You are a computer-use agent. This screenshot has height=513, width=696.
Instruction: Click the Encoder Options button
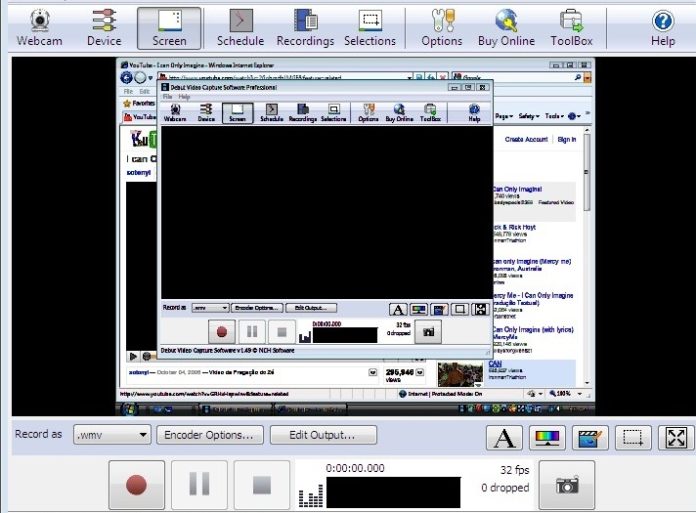[x=210, y=435]
